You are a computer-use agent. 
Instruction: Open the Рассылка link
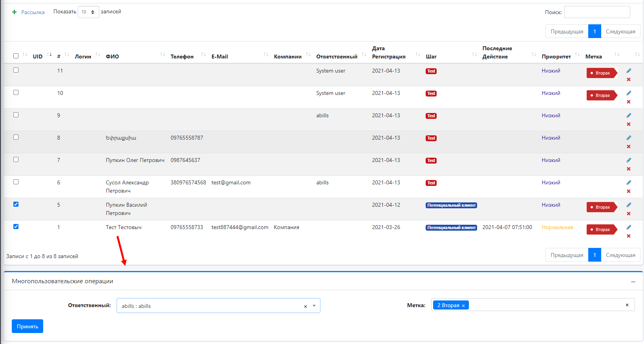[33, 13]
